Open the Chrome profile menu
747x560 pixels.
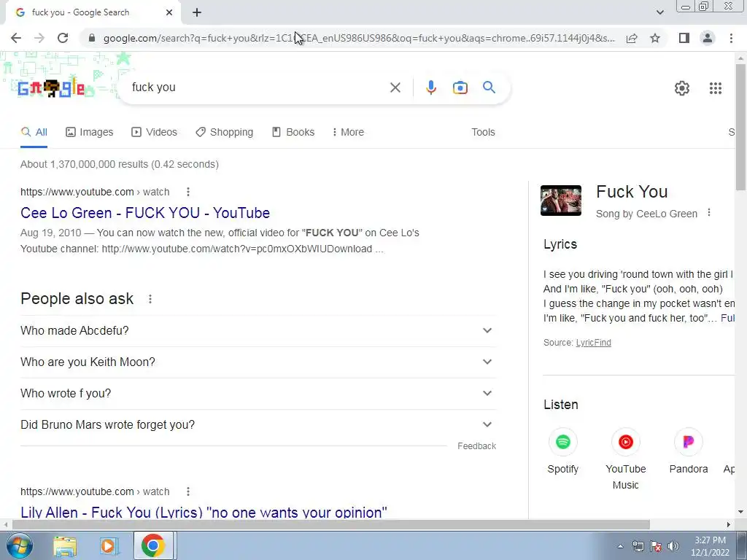tap(708, 38)
